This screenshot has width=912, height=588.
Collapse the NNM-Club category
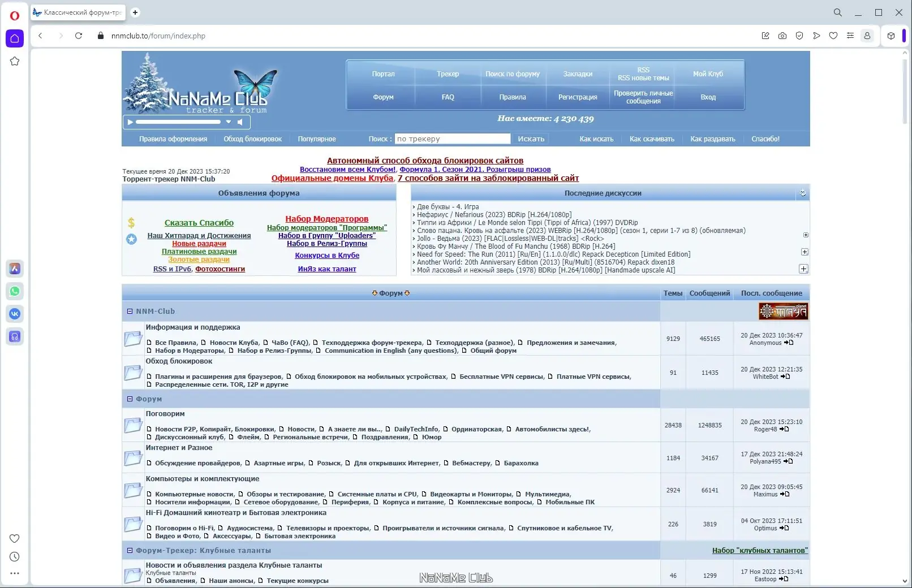130,312
